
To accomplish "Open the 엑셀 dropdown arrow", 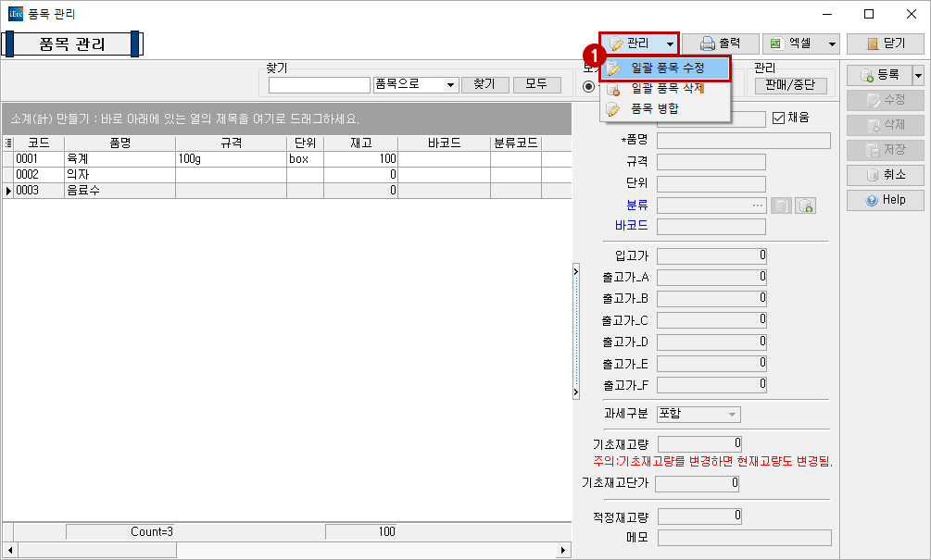I will (832, 44).
